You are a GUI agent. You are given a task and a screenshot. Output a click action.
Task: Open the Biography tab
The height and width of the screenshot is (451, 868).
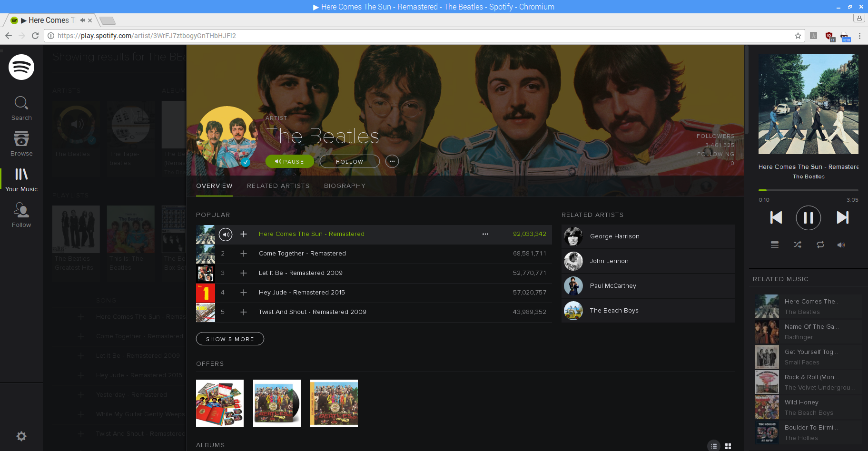[345, 186]
